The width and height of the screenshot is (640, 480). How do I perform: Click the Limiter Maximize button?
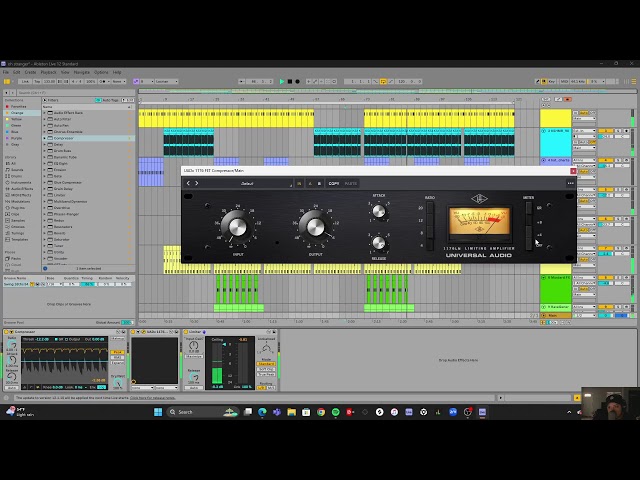(194, 357)
